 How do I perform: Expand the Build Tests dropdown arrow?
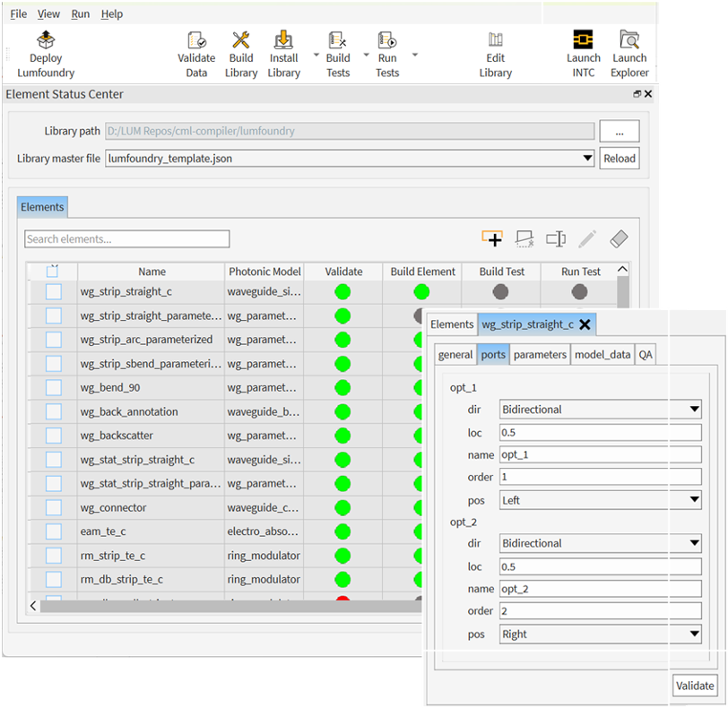tap(366, 55)
